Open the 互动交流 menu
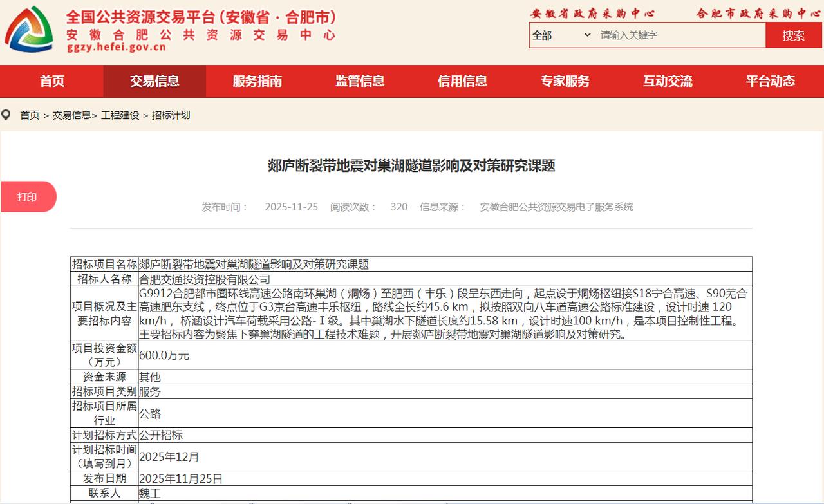 click(668, 81)
